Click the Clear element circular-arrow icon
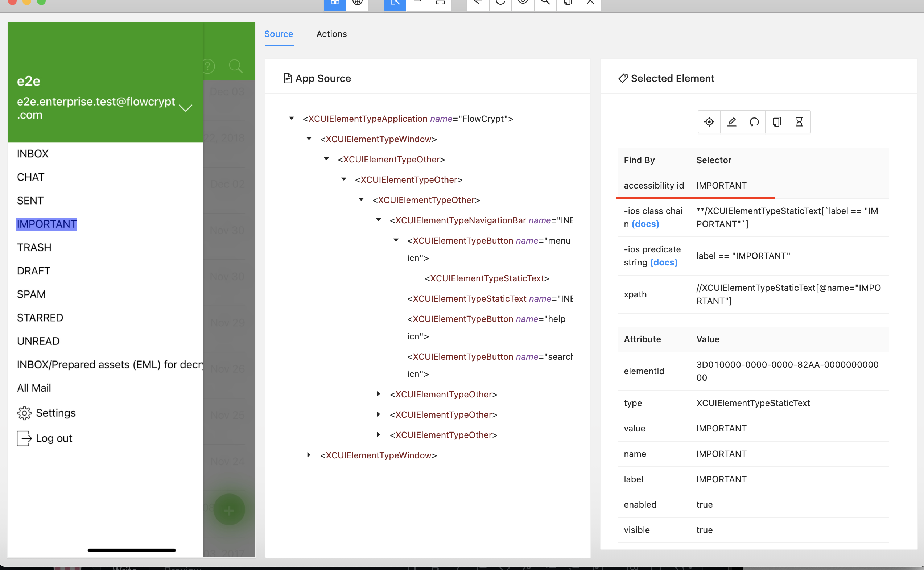The image size is (924, 570). pyautogui.click(x=754, y=122)
